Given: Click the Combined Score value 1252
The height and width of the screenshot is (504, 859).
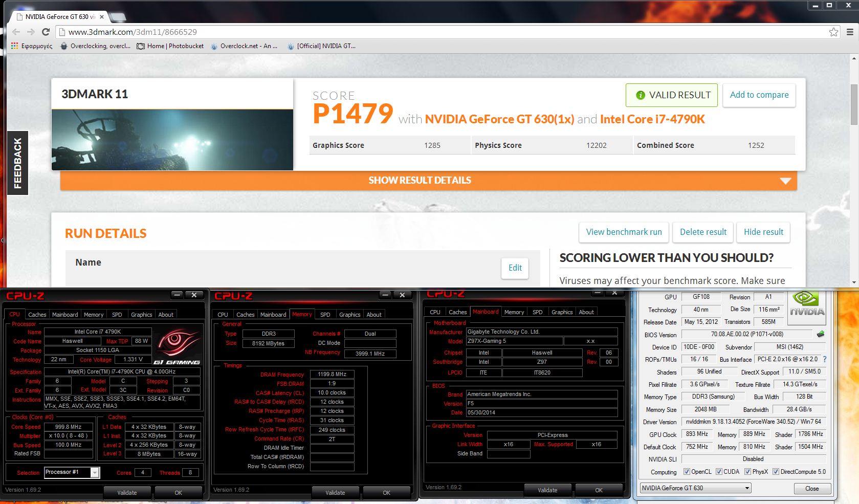Looking at the screenshot, I should click(756, 145).
